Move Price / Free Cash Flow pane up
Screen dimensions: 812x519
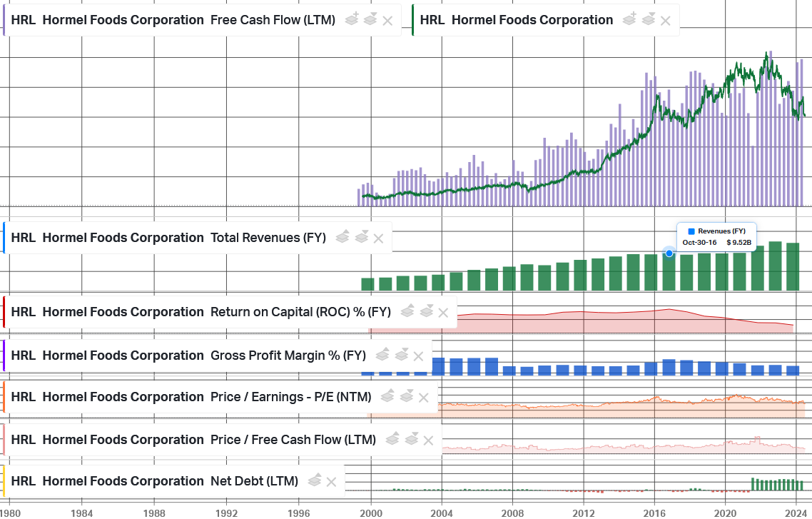click(x=392, y=439)
